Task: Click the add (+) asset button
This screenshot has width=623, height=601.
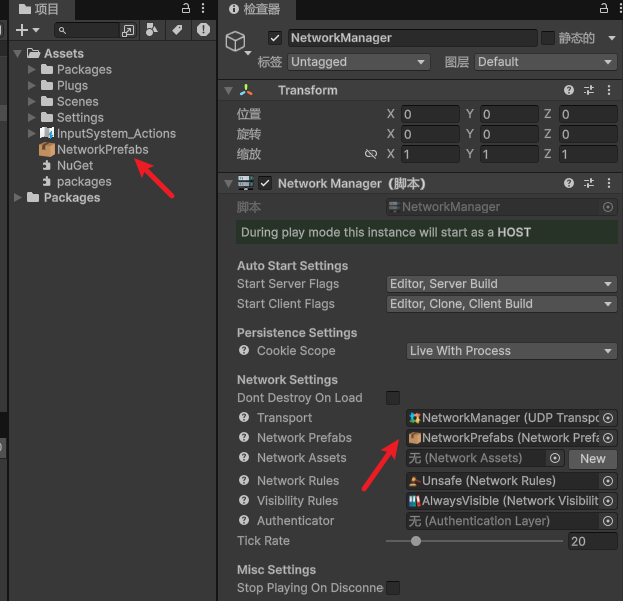Action: 22,30
